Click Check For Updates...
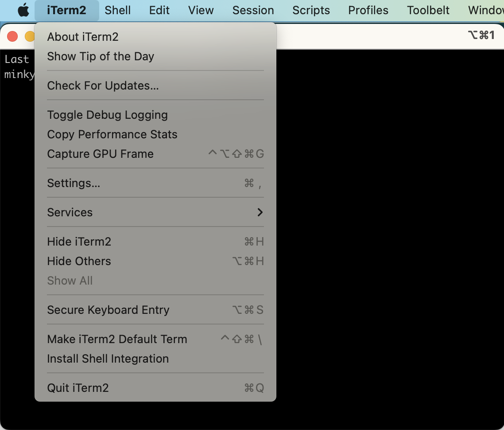The height and width of the screenshot is (430, 504). click(155, 86)
